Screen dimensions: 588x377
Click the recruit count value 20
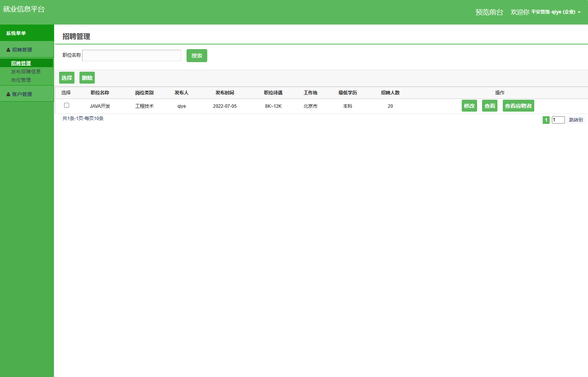click(390, 106)
